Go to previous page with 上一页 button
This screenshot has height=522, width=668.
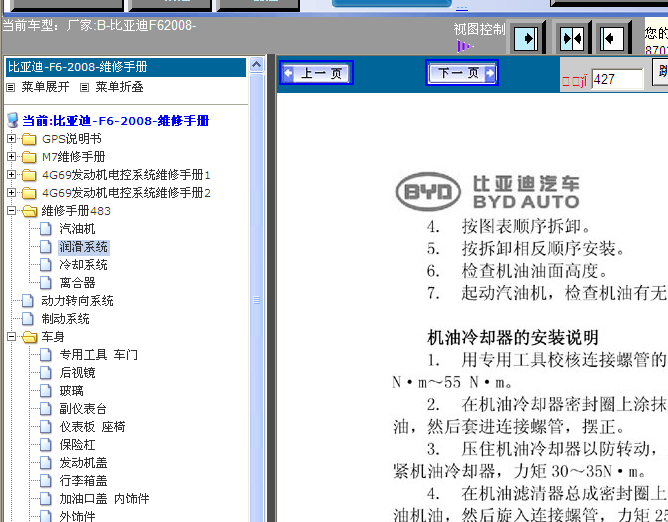click(x=317, y=73)
